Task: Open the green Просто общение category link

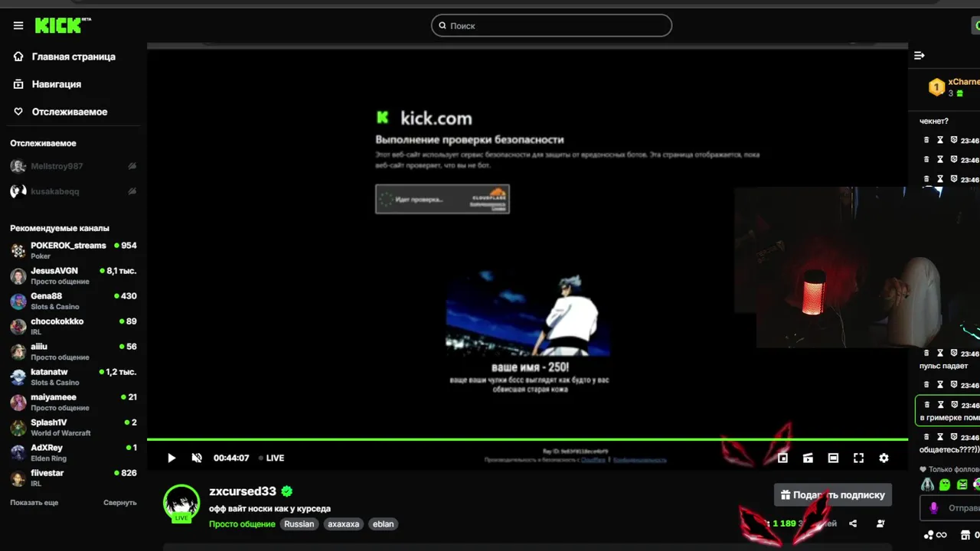Action: pos(242,524)
